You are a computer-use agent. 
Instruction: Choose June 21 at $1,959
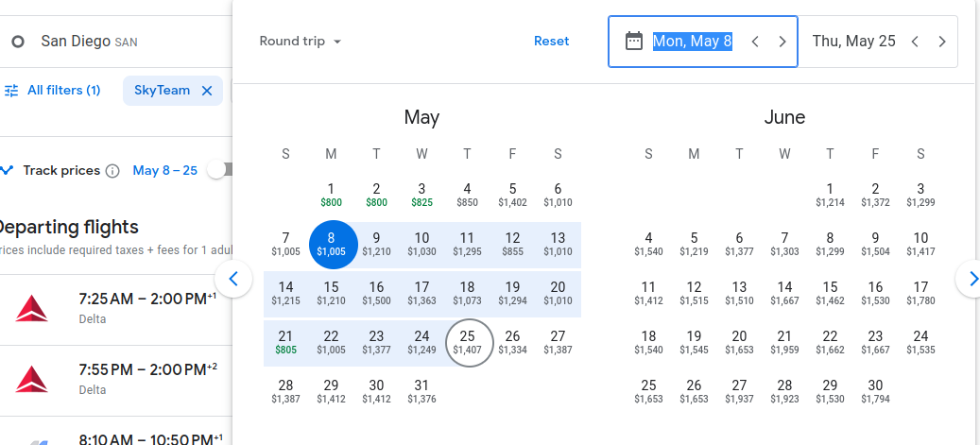(x=784, y=342)
